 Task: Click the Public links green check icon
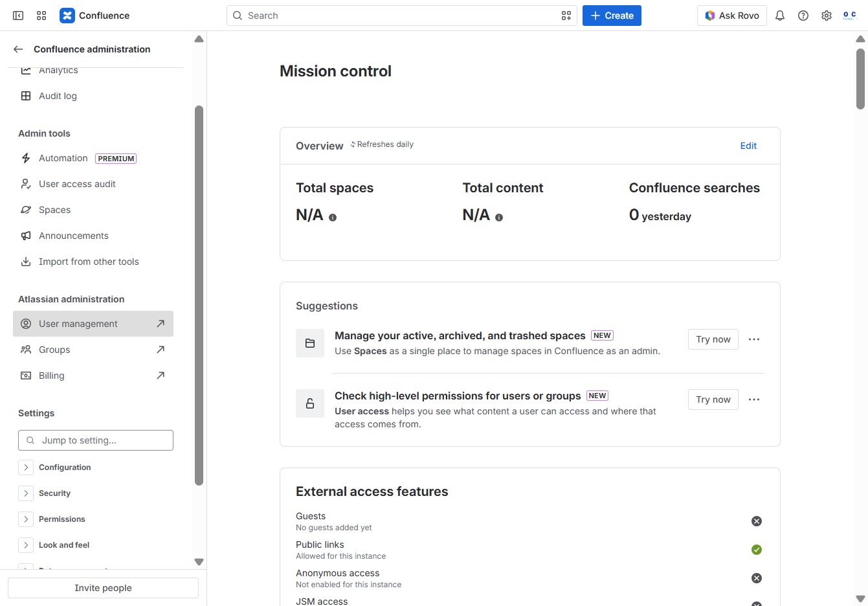(x=757, y=550)
